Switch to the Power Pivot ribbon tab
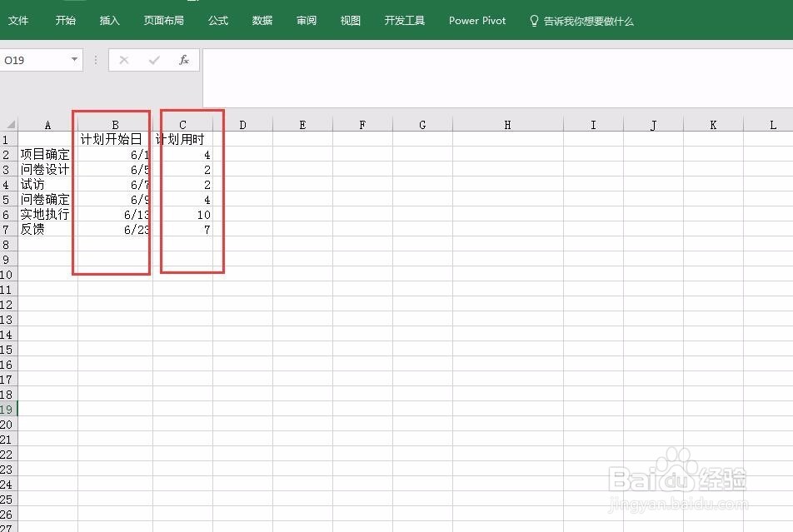The width and height of the screenshot is (793, 532). pyautogui.click(x=476, y=21)
